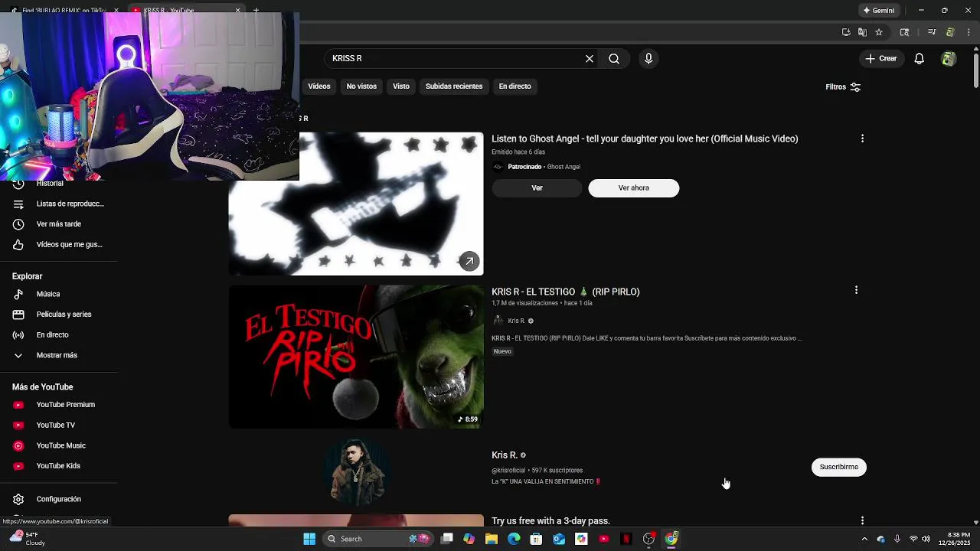Open YouTube Kids
This screenshot has height=551, width=980.
tap(57, 466)
